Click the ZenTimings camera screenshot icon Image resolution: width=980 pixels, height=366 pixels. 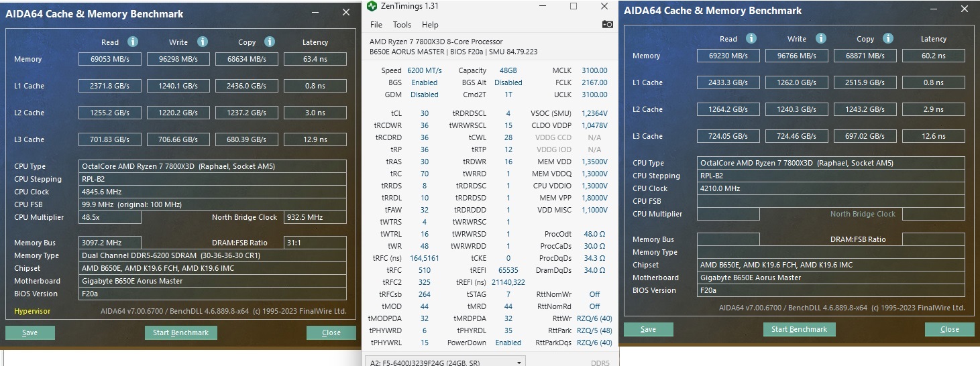tap(607, 24)
